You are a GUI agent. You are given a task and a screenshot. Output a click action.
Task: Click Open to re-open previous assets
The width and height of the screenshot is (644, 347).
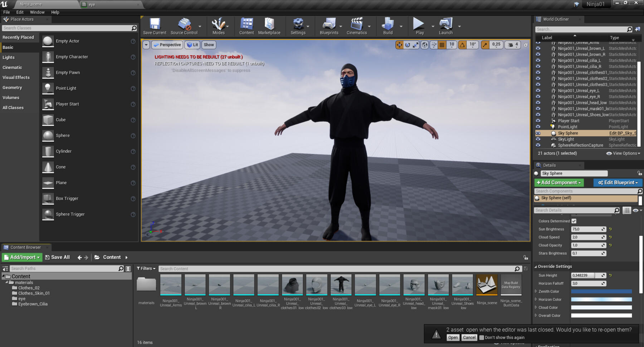(x=452, y=337)
